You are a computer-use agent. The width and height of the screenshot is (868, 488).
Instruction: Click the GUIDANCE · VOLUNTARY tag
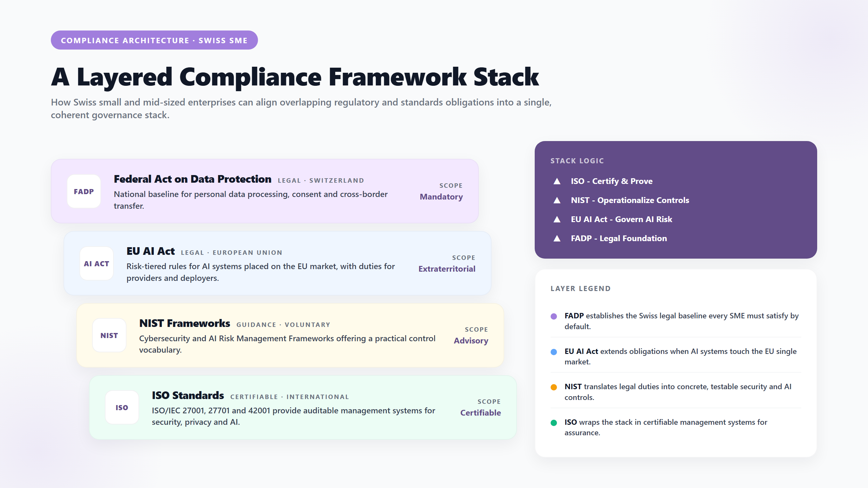283,325
